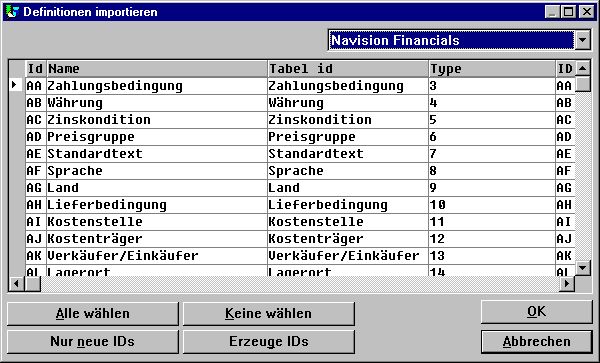Viewport: 600px width, 363px height.
Task: Click the Id column header
Action: click(x=36, y=69)
